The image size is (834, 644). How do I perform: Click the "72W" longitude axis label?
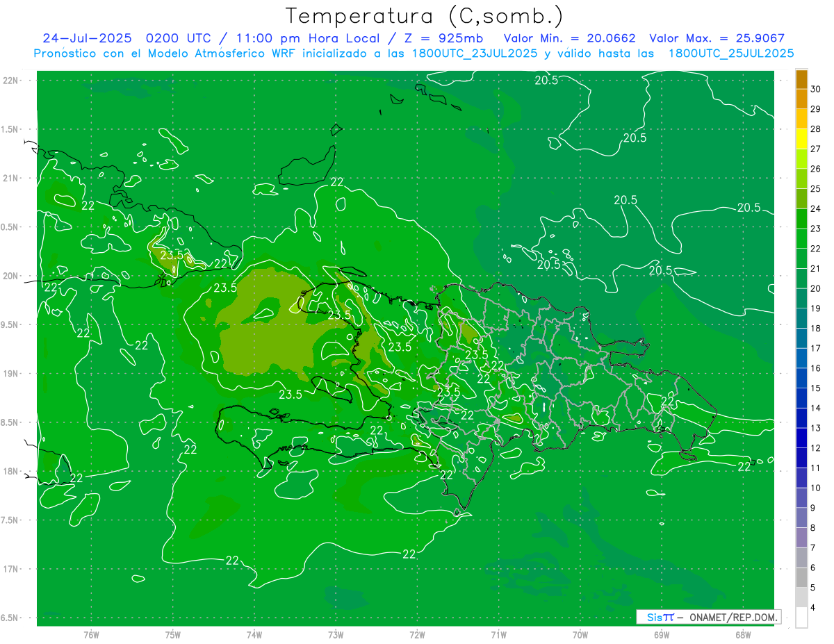pyautogui.click(x=417, y=634)
